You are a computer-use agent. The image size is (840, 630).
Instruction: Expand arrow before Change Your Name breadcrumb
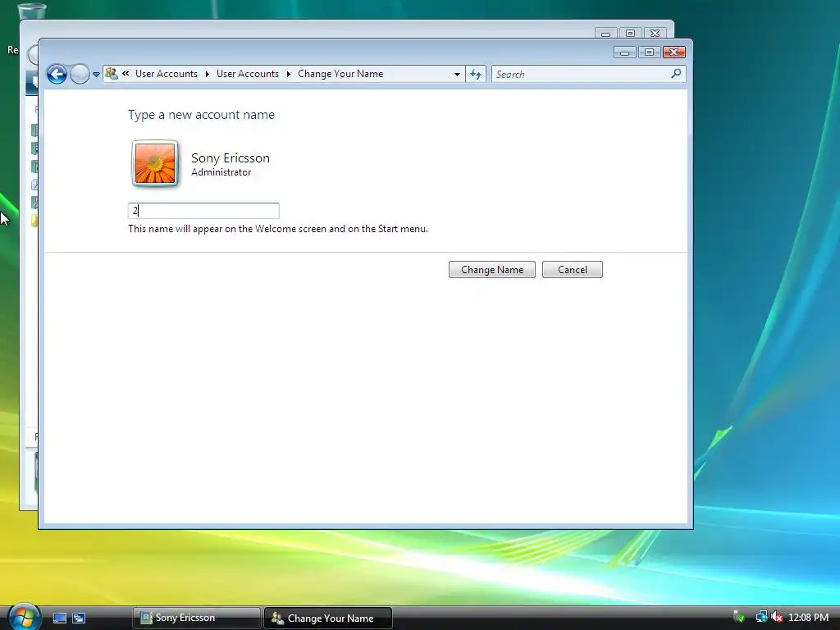(288, 74)
